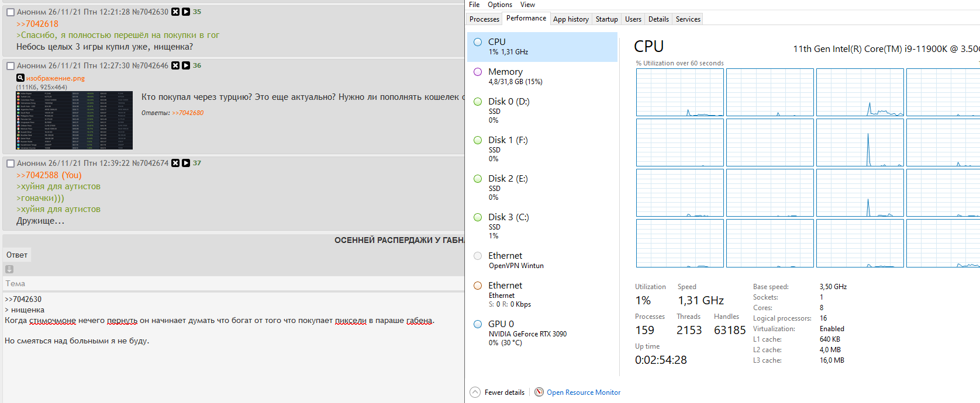The height and width of the screenshot is (403, 980).
Task: Open Resource Monitor via its gauge icon
Action: coord(539,392)
